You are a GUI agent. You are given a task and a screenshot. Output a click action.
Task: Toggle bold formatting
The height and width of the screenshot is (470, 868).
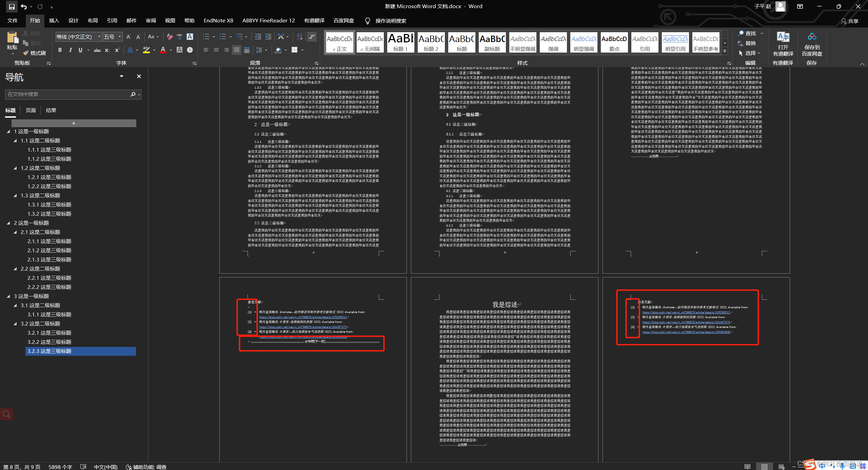pyautogui.click(x=60, y=50)
